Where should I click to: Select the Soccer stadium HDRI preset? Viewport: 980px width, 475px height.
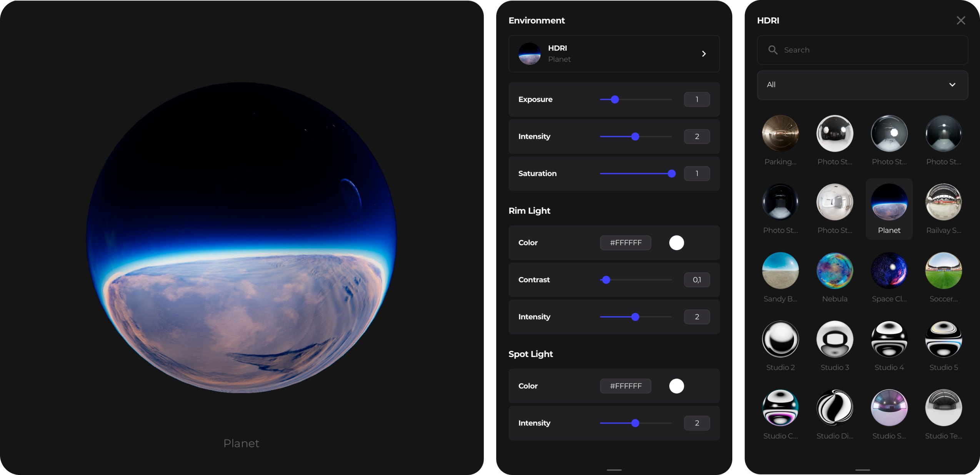click(943, 271)
